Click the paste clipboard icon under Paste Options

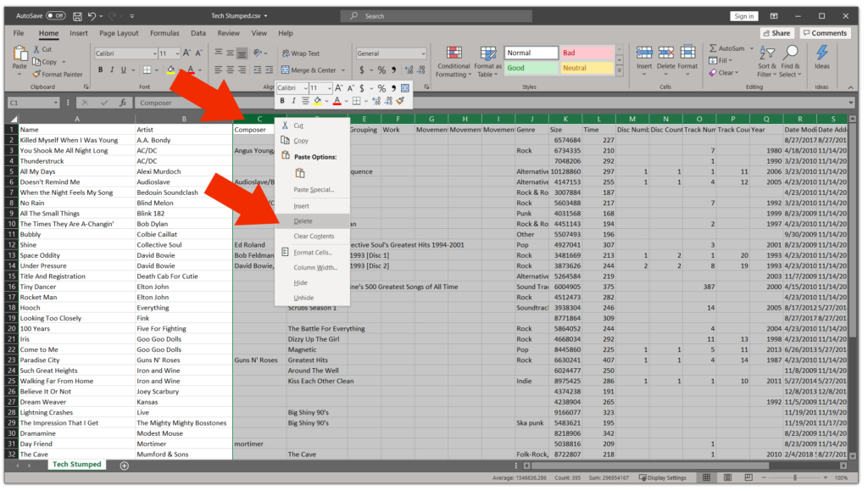point(300,173)
